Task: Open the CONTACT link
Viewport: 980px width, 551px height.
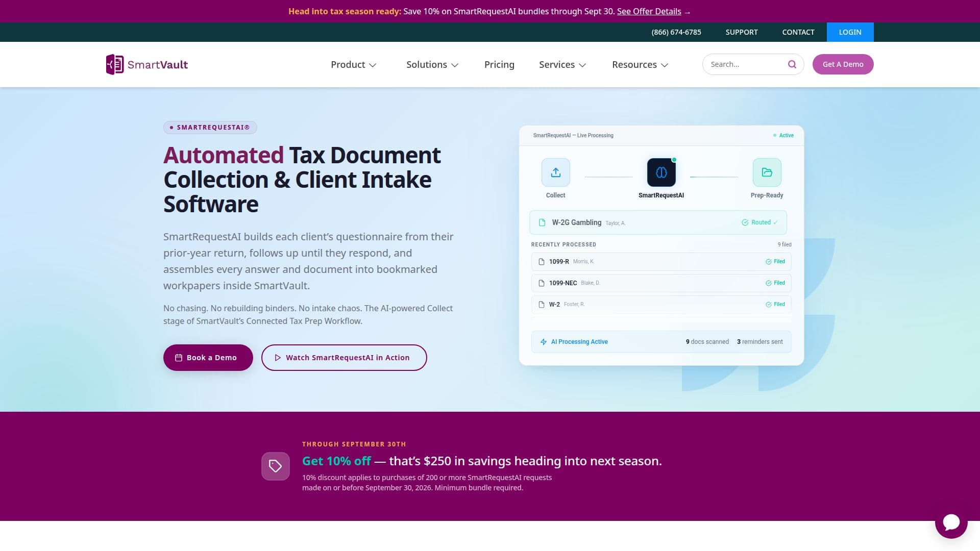Action: 798,32
